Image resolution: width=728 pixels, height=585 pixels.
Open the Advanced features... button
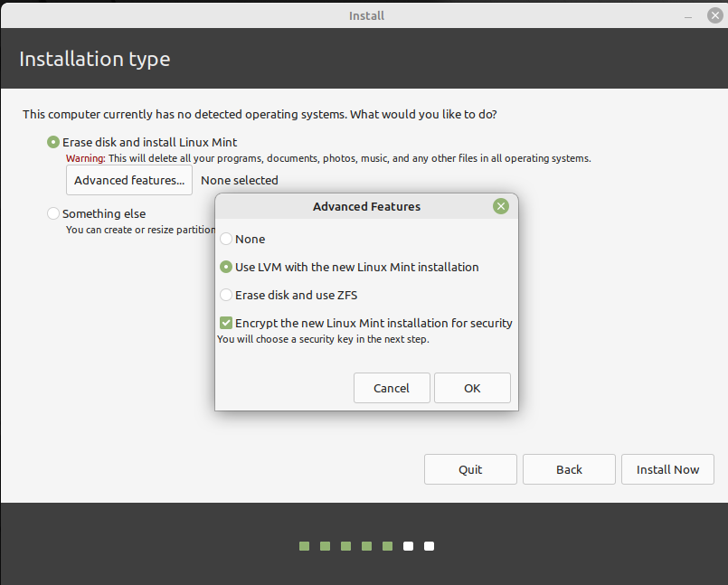point(129,180)
